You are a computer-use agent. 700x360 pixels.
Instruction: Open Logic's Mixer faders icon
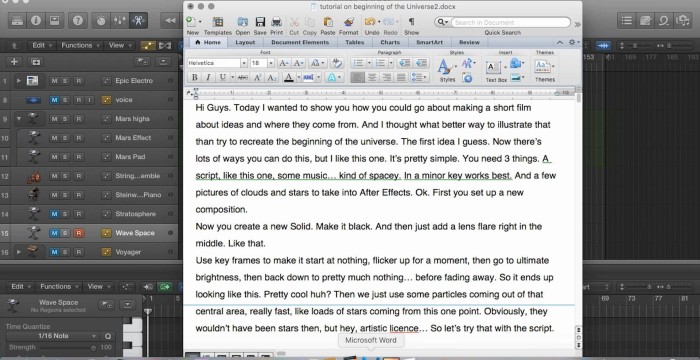(119, 20)
